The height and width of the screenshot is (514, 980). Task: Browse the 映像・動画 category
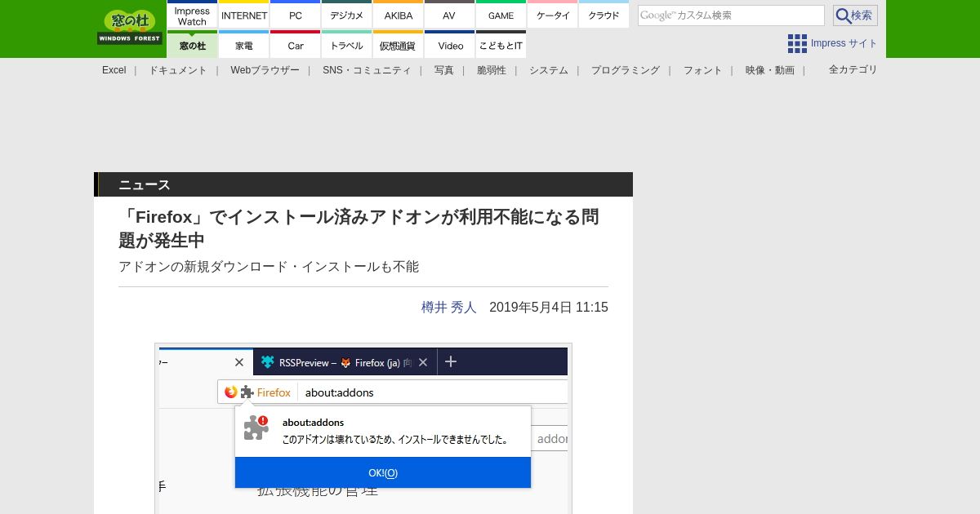pos(770,70)
